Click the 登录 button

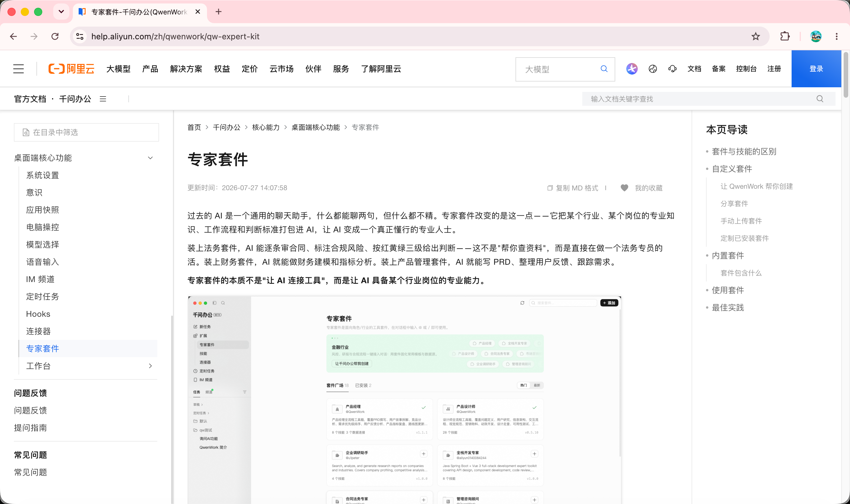(816, 69)
